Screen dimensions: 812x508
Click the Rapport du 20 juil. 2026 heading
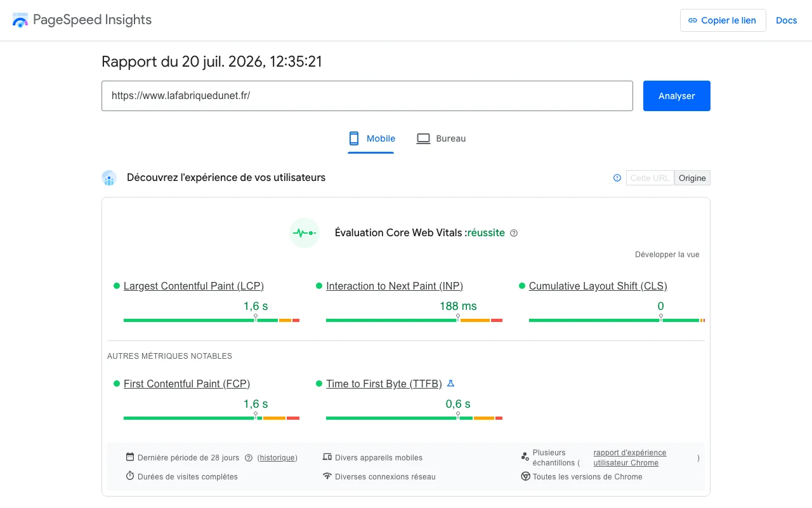point(212,62)
